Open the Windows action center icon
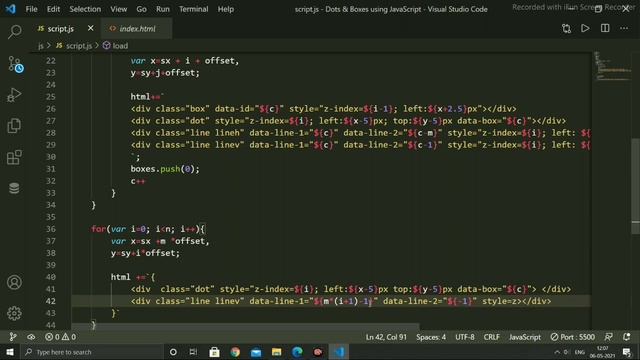 point(627,352)
